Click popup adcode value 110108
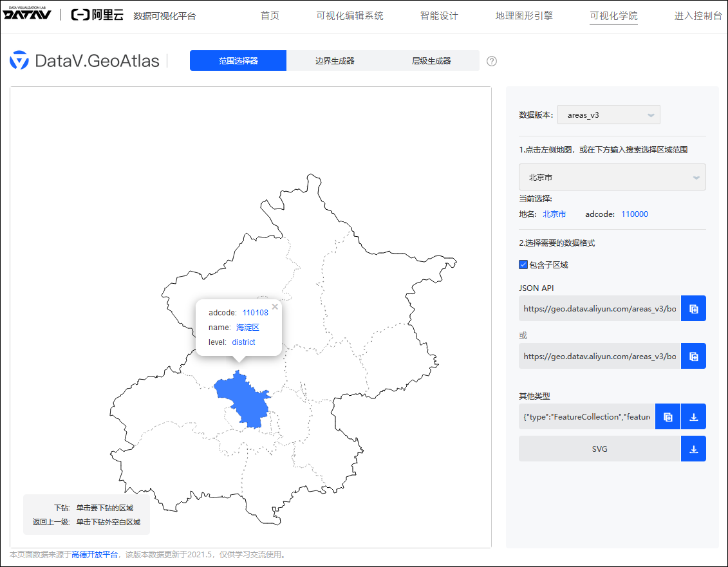Screen dimensions: 728x567 click(x=256, y=313)
